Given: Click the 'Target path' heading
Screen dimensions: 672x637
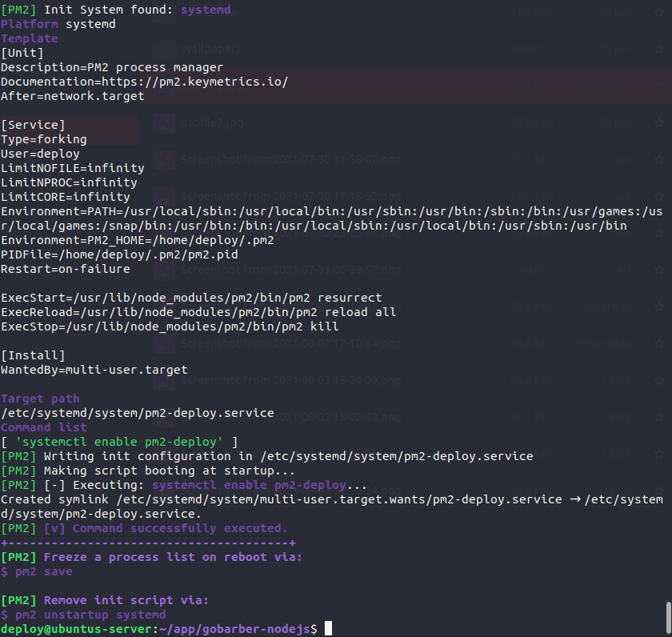Looking at the screenshot, I should [40, 399].
